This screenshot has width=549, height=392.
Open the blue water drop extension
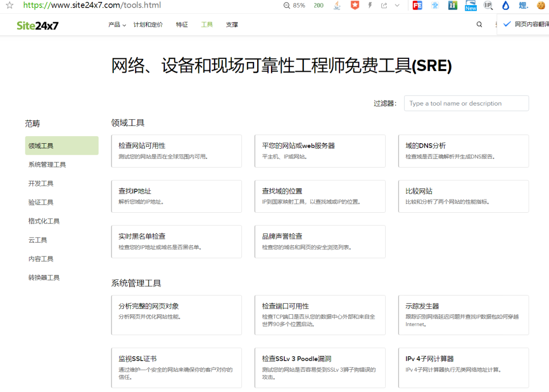tap(506, 5)
